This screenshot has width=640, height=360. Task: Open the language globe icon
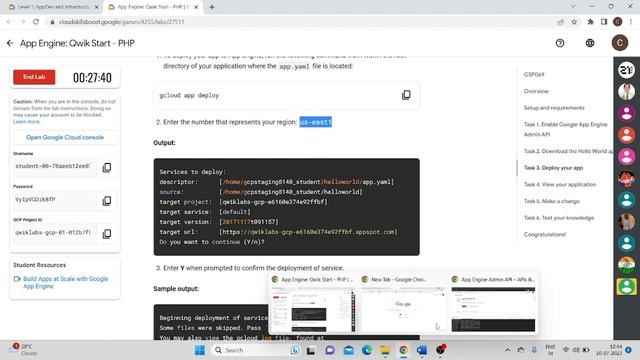[x=590, y=43]
